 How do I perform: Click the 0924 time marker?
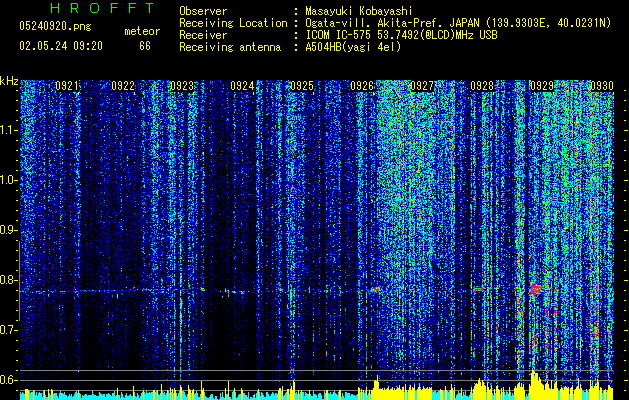242,86
